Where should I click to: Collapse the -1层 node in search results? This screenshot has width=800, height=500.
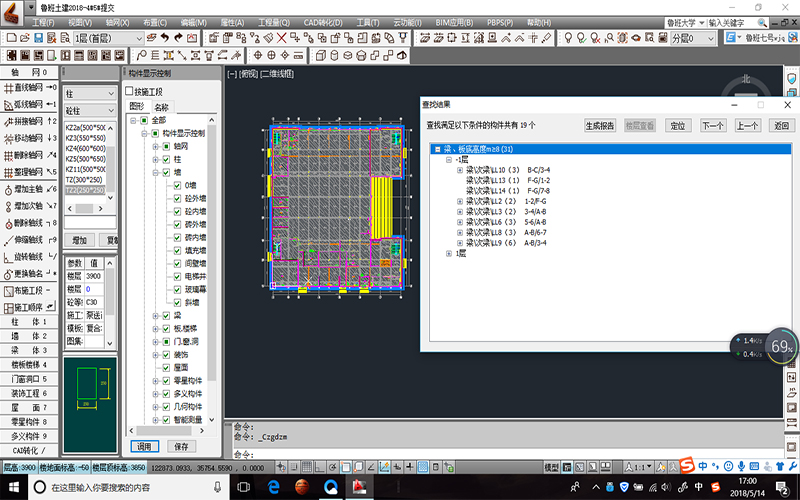pos(449,160)
